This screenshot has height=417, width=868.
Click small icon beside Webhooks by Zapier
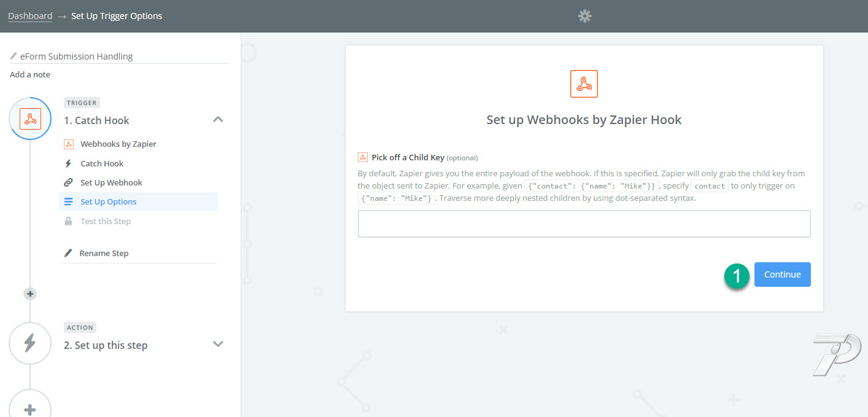(x=69, y=144)
